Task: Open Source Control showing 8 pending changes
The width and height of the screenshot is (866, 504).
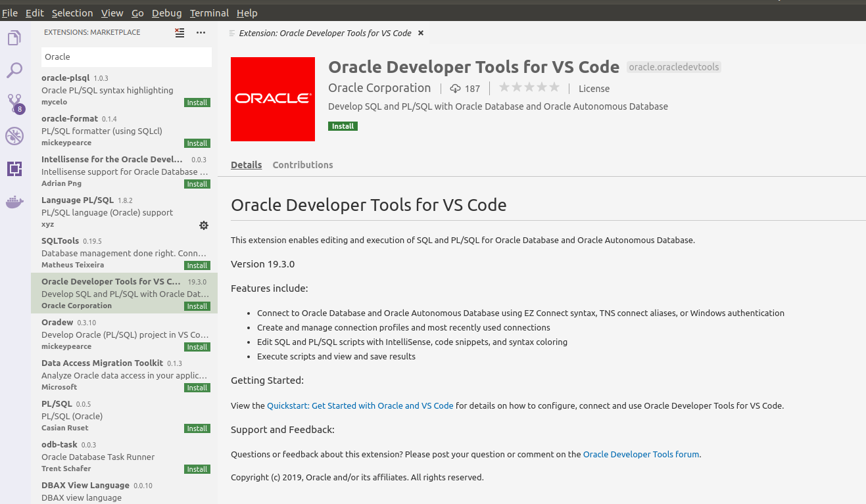Action: click(x=14, y=103)
